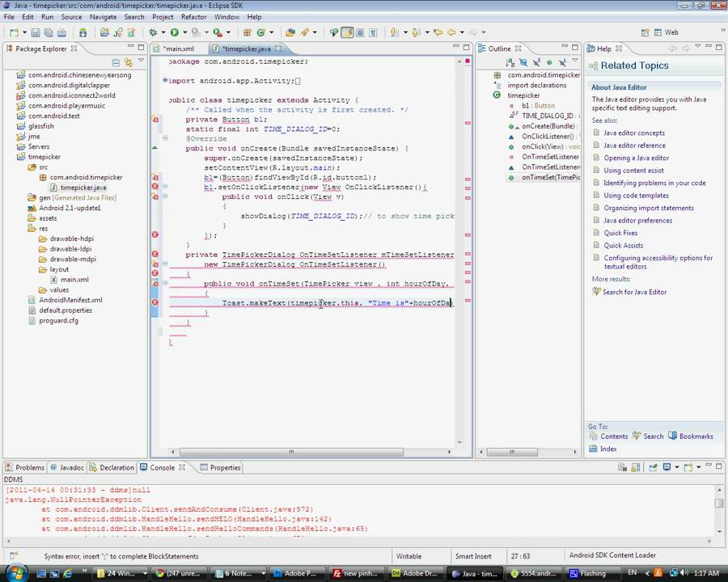Click the red error marker beside Toast.makeText line

154,303
